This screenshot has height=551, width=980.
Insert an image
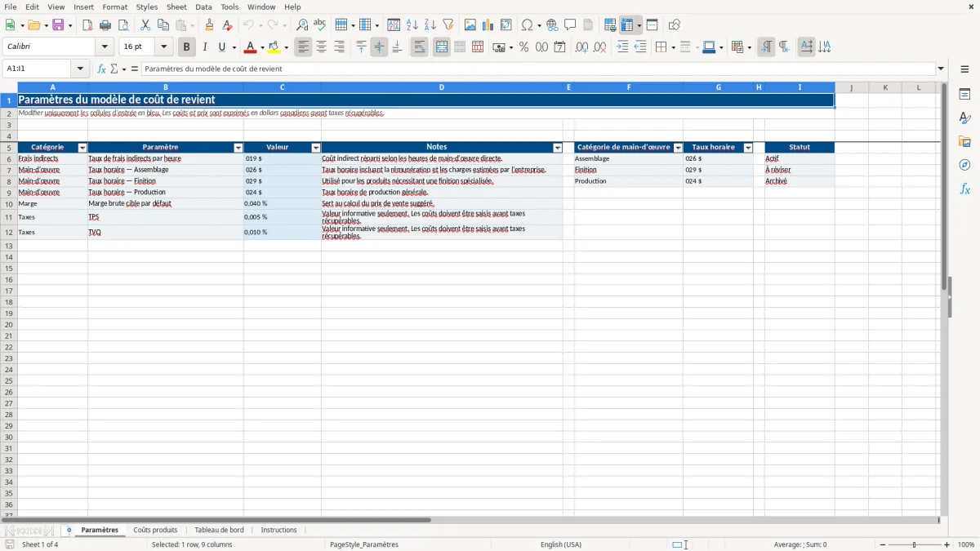click(470, 25)
